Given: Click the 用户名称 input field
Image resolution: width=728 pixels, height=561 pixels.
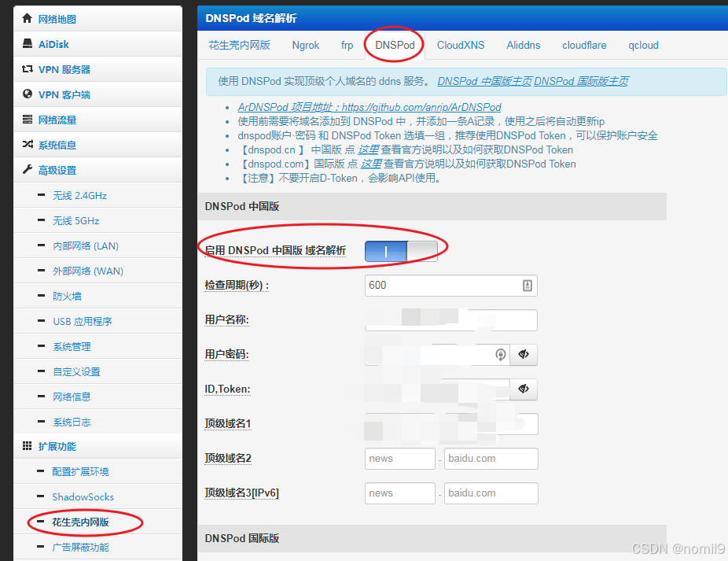Looking at the screenshot, I should tap(450, 319).
